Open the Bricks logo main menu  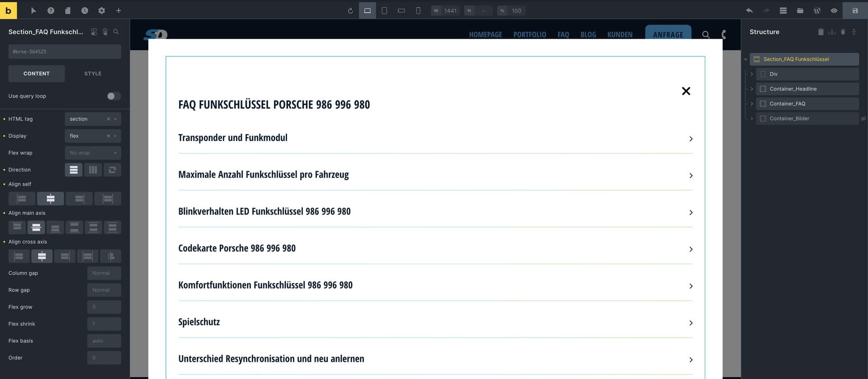click(8, 10)
